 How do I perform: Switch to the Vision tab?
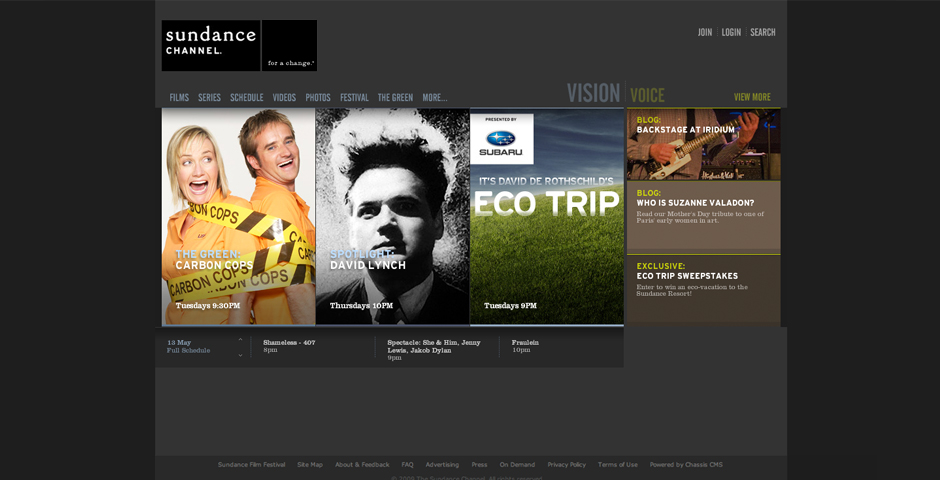tap(593, 93)
